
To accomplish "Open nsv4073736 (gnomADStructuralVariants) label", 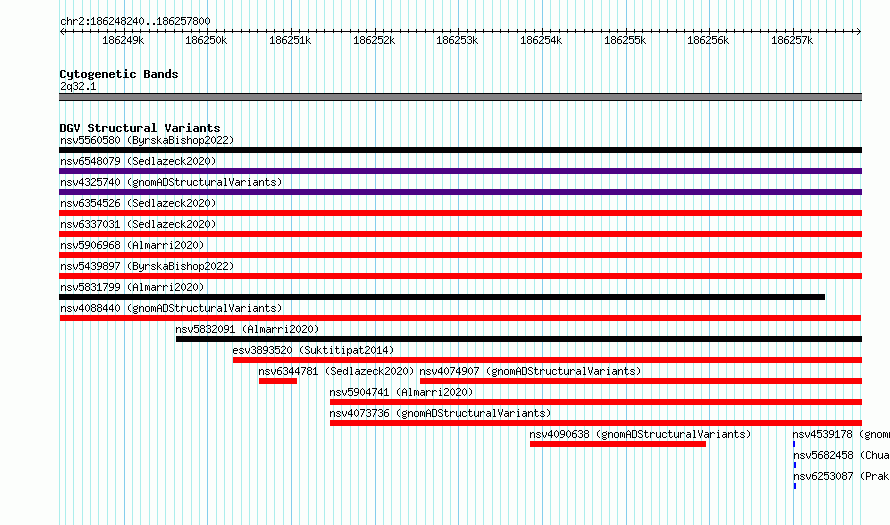I will tap(440, 413).
